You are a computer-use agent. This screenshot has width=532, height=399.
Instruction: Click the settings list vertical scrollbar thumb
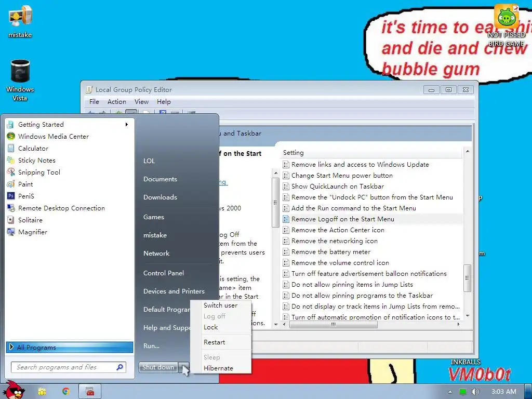467,278
